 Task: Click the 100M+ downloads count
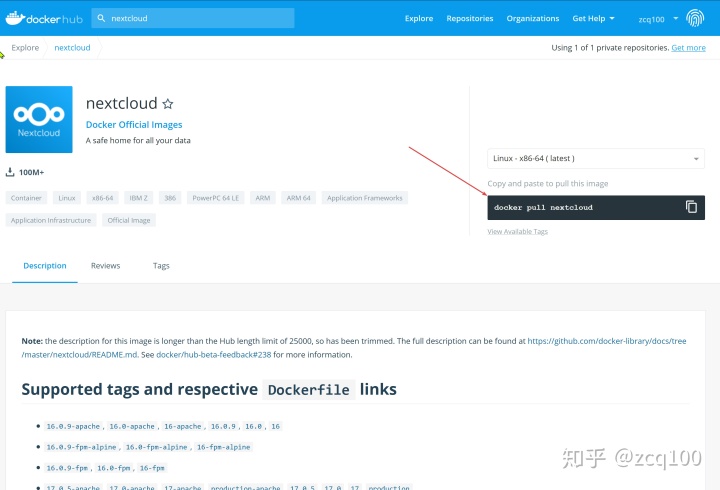32,172
